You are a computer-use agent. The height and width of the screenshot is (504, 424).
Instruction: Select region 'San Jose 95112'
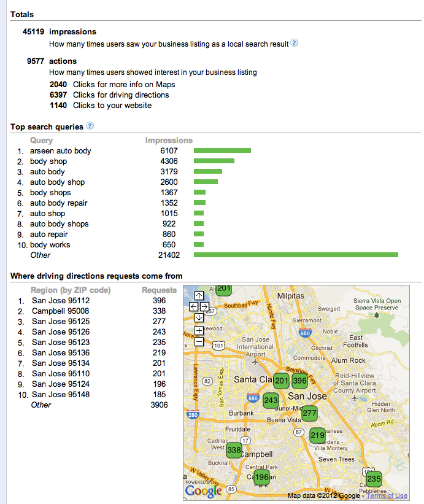(x=61, y=301)
